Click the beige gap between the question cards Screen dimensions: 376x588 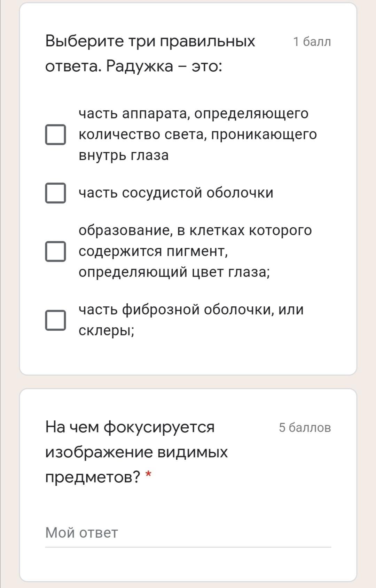point(188,382)
